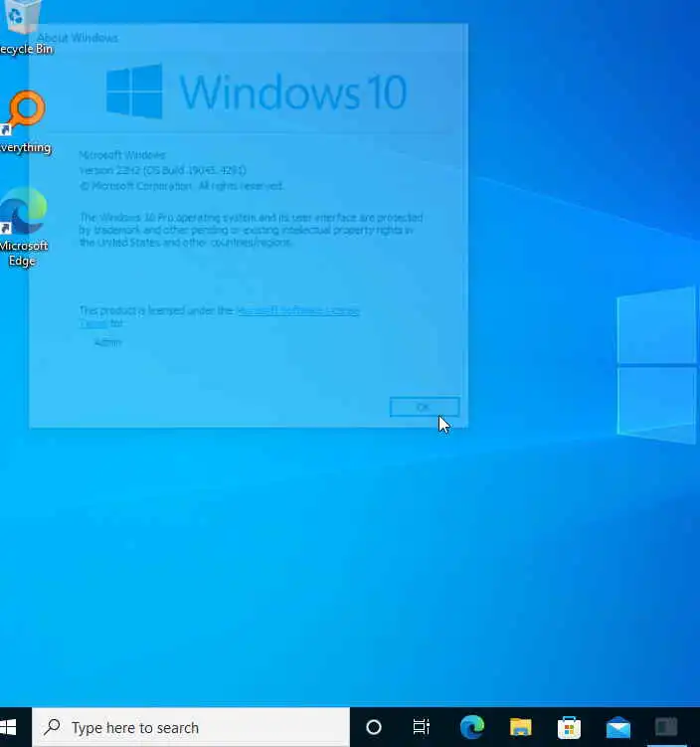The width and height of the screenshot is (700, 747).
Task: Focus the 'Type here to search' box
Action: pyautogui.click(x=191, y=727)
